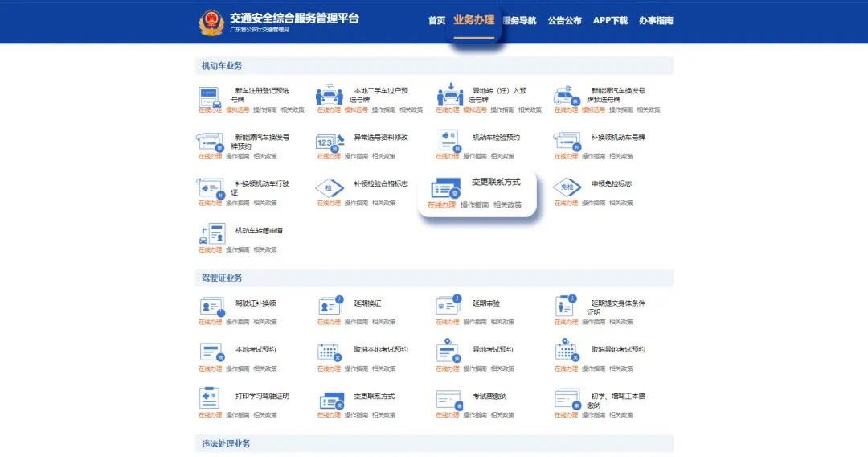The height and width of the screenshot is (457, 868).
Task: Click the 机动车转籍申请 icon
Action: click(212, 234)
